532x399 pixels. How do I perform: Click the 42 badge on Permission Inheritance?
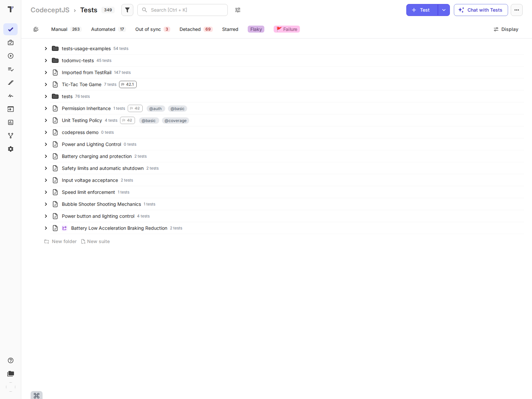point(135,108)
